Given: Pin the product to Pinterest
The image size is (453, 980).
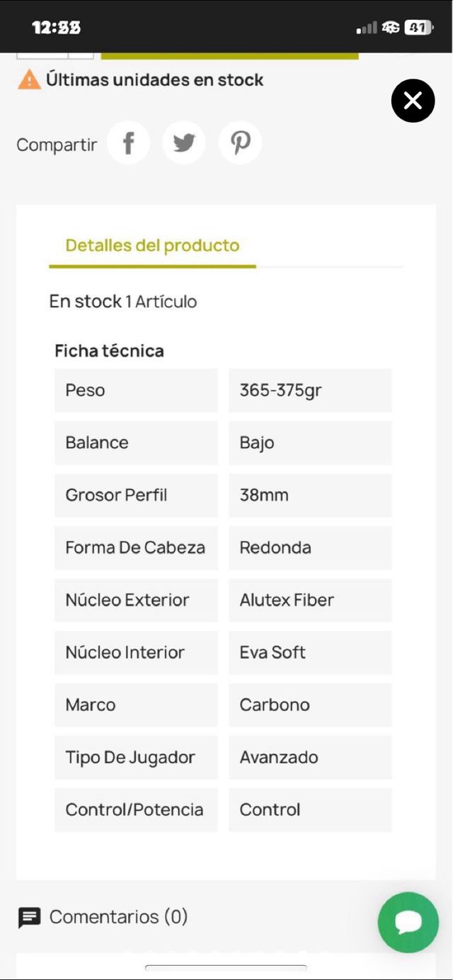Looking at the screenshot, I should coord(240,142).
